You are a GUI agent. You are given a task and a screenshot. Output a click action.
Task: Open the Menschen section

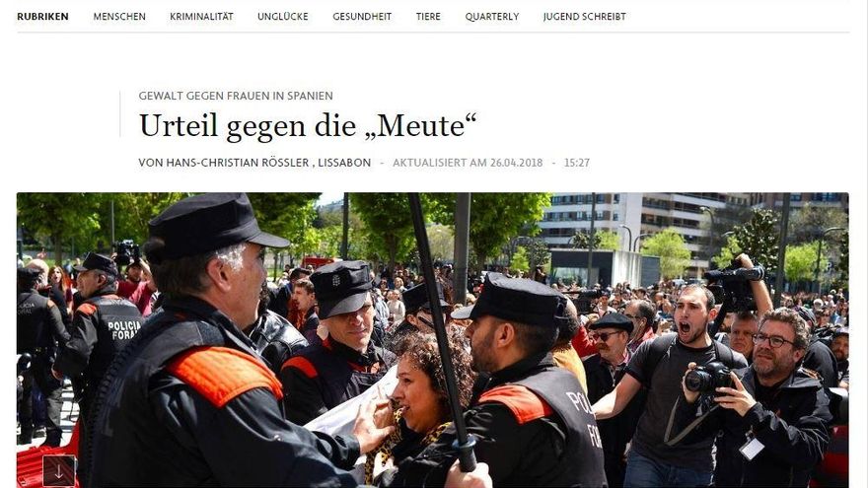point(119,17)
